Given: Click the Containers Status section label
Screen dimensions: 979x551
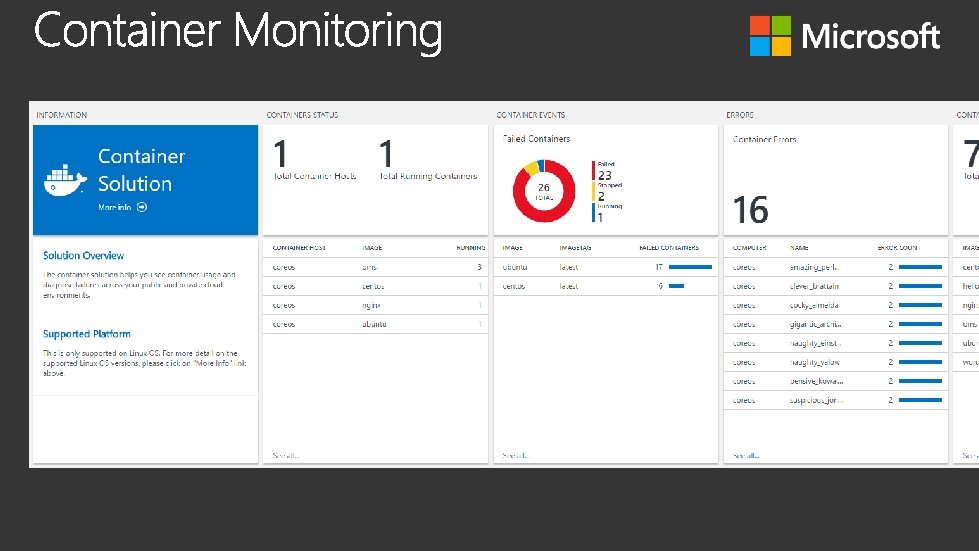Looking at the screenshot, I should pyautogui.click(x=302, y=115).
